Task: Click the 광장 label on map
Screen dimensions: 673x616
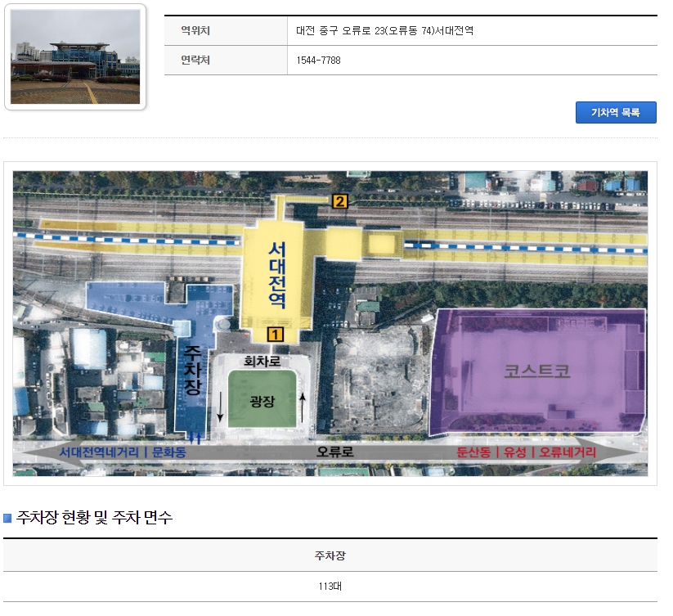Action: click(262, 402)
